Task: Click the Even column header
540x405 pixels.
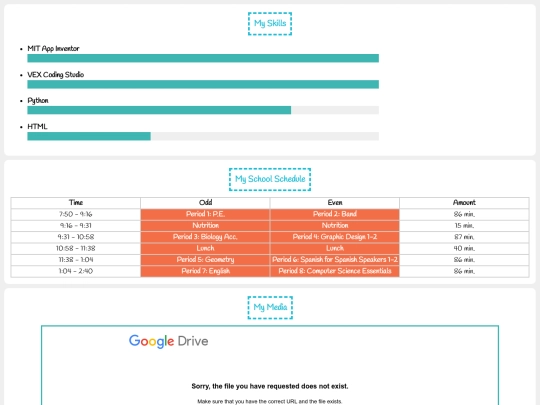Action: [x=335, y=202]
